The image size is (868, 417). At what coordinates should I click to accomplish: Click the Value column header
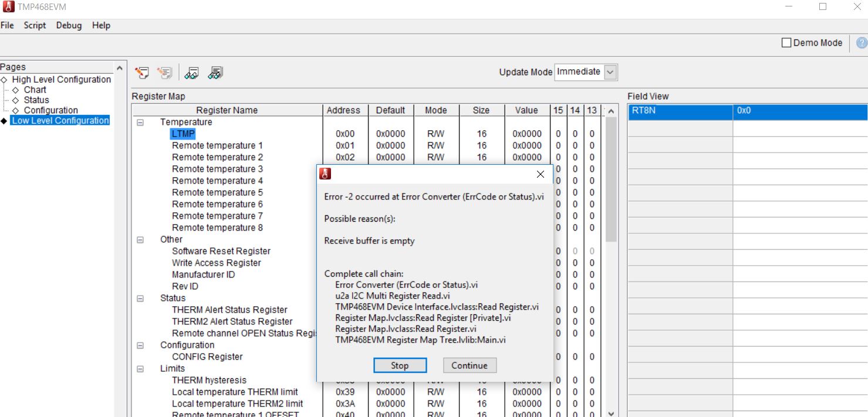pos(526,110)
